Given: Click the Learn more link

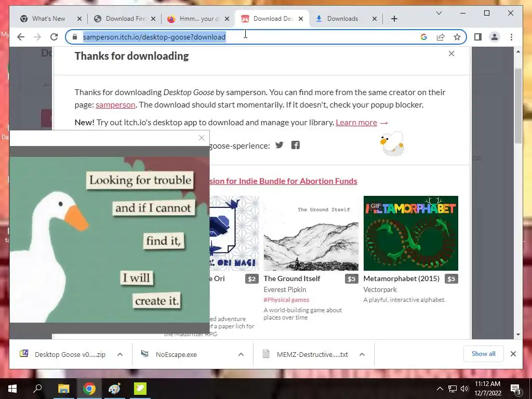Looking at the screenshot, I should pos(356,123).
